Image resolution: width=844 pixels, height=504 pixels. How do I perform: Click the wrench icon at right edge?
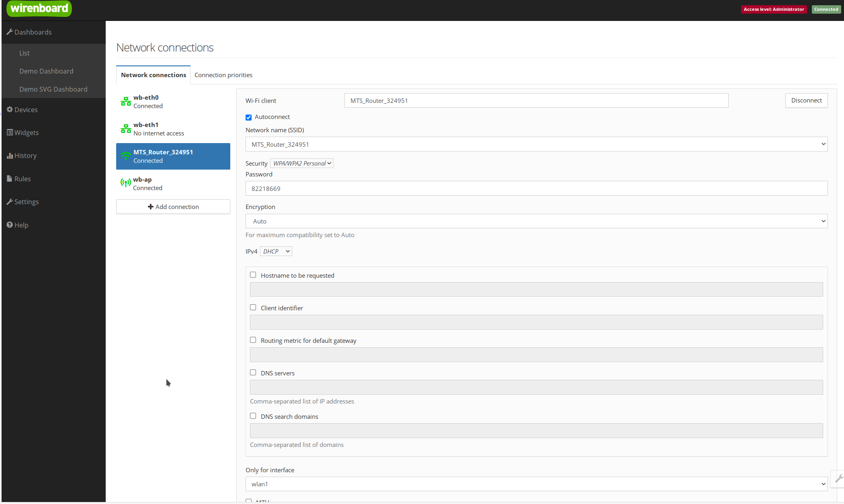[x=839, y=478]
